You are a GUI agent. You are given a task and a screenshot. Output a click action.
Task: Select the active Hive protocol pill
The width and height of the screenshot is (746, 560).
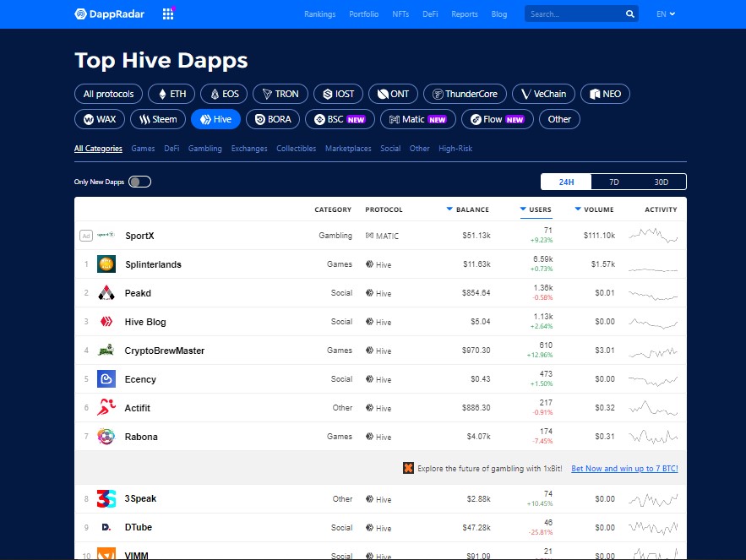[x=215, y=119]
